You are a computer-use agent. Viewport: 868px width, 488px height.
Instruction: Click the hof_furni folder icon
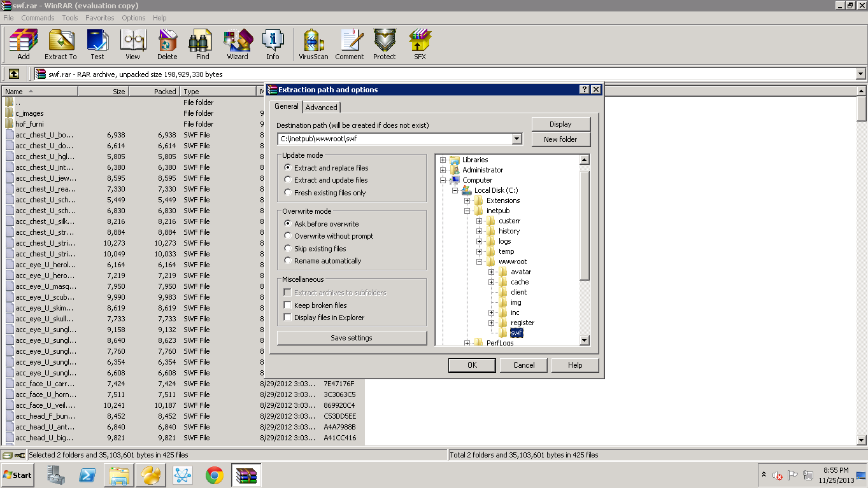(x=9, y=124)
